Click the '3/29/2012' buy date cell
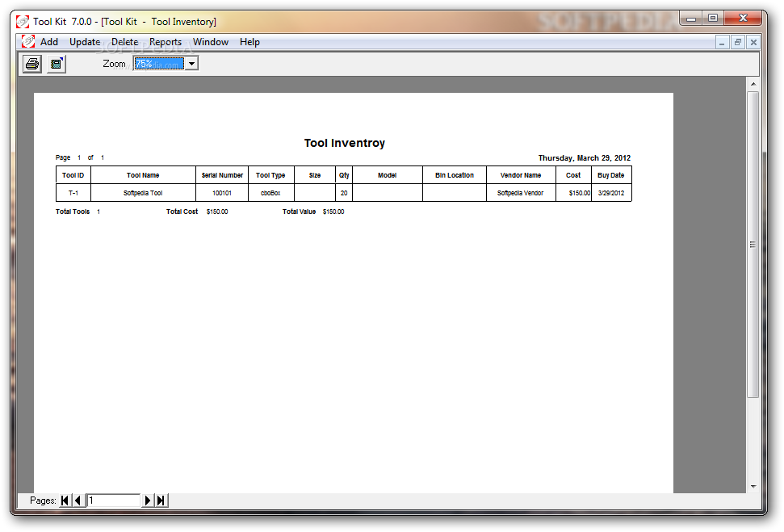Viewport: 784px width, 532px height. click(x=611, y=193)
